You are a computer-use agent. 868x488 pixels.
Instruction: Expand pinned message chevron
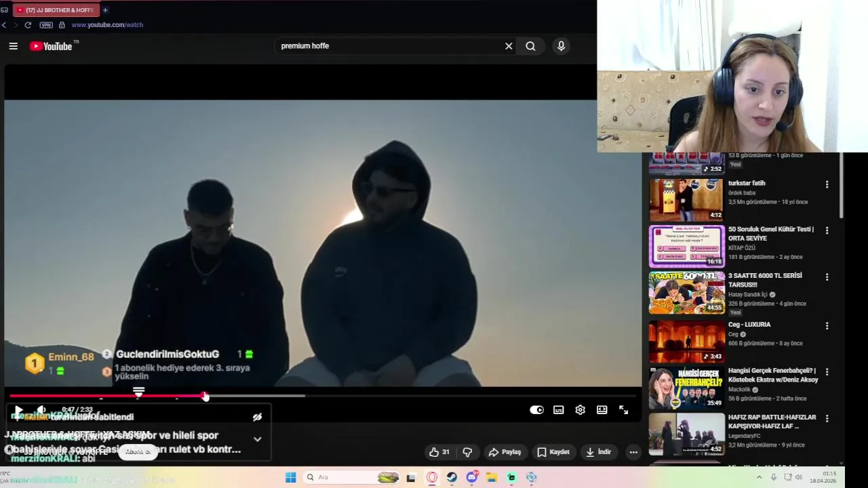click(257, 439)
